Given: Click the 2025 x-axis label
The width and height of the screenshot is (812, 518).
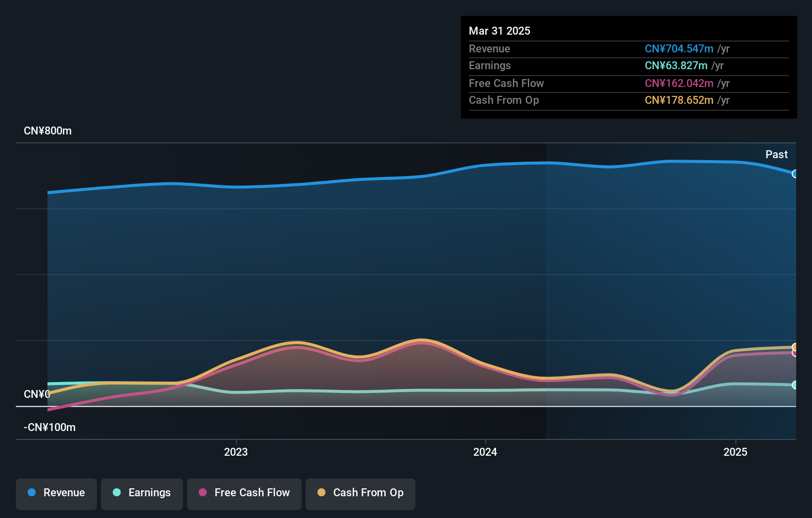Looking at the screenshot, I should [x=735, y=452].
